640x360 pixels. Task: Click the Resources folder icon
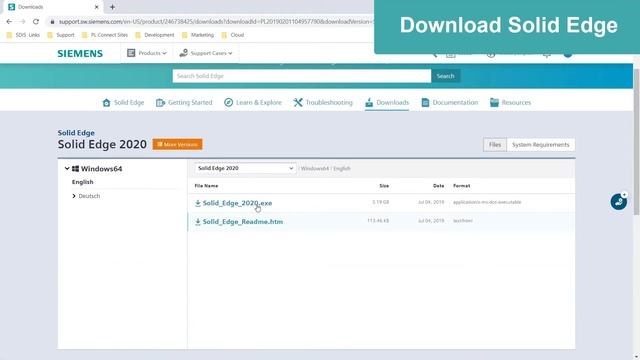(x=494, y=102)
